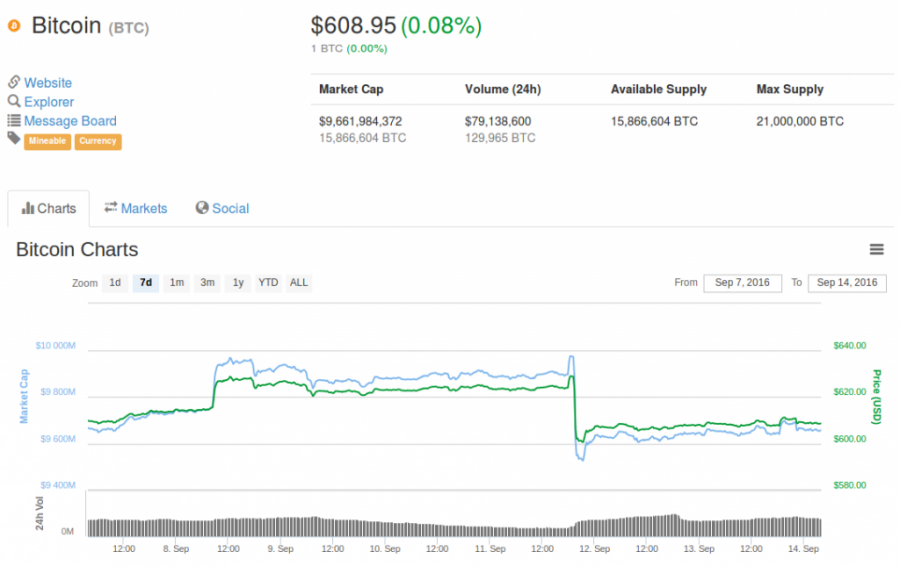Click the Available Supply column header
The image size is (900, 566).
click(658, 89)
